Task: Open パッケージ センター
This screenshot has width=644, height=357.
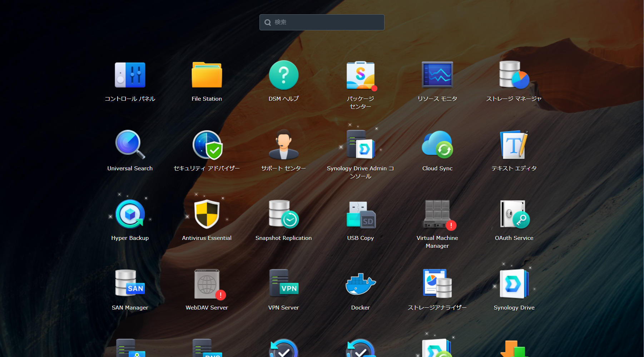Action: (361, 75)
